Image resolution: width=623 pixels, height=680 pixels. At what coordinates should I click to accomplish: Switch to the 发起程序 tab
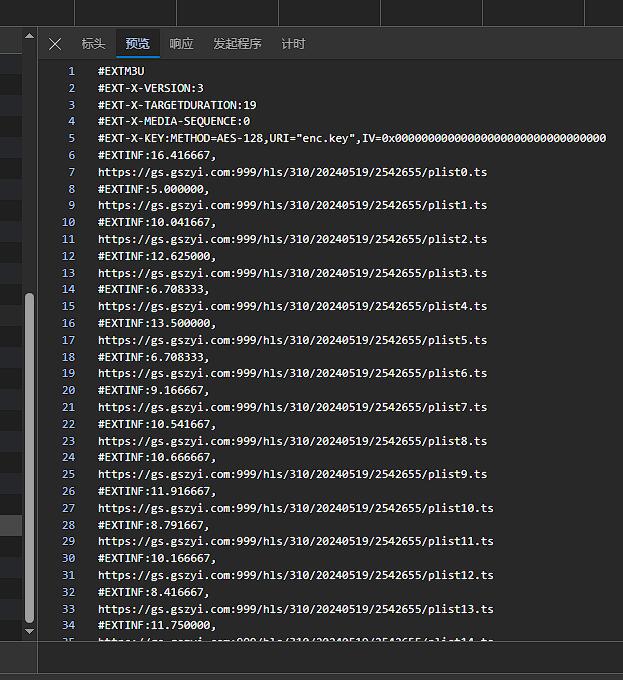pyautogui.click(x=237, y=44)
